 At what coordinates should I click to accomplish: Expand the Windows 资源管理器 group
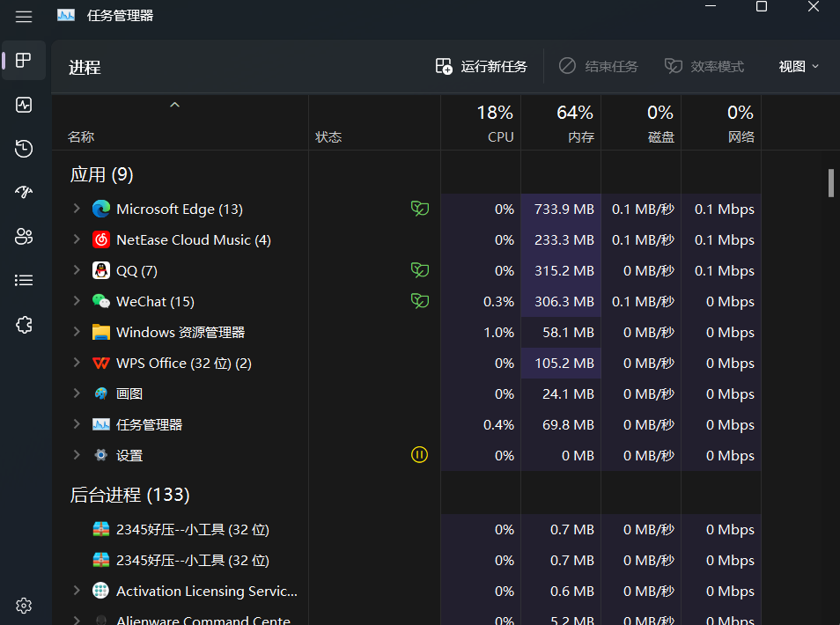pyautogui.click(x=77, y=332)
